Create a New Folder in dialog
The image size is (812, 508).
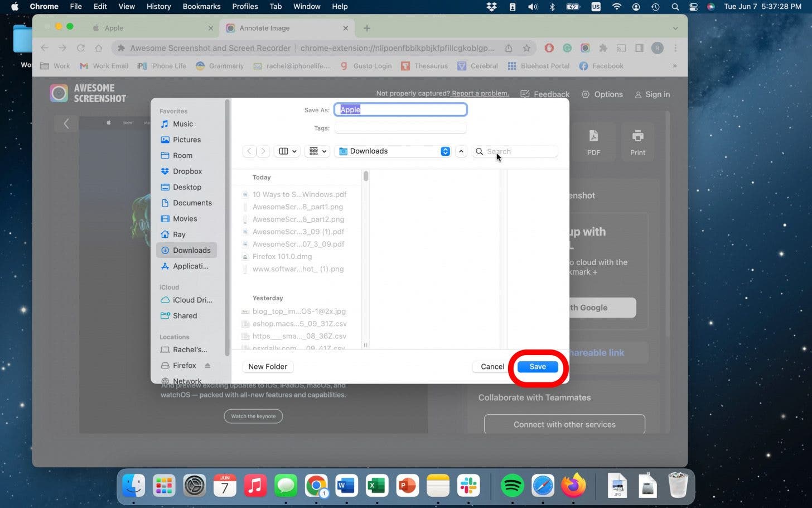(268, 367)
